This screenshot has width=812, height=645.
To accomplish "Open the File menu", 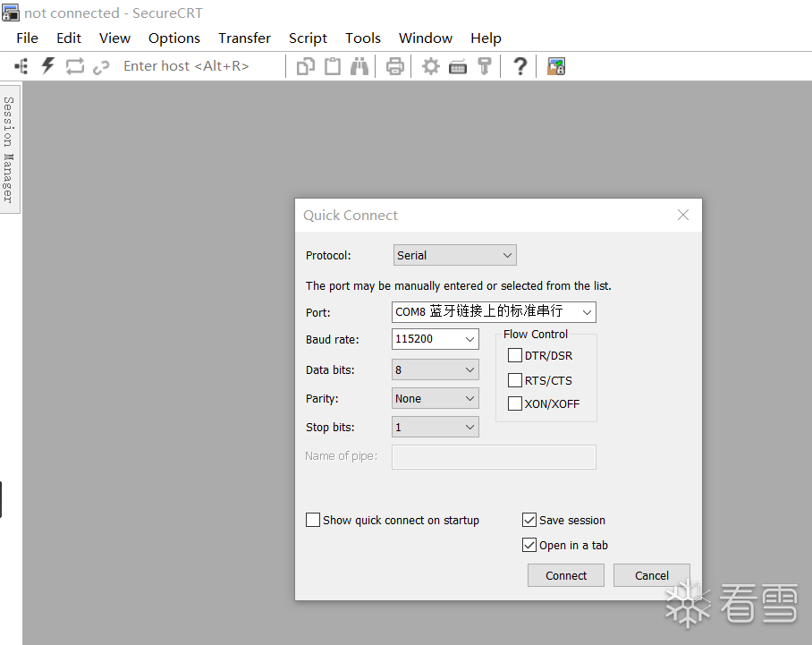I will click(27, 38).
